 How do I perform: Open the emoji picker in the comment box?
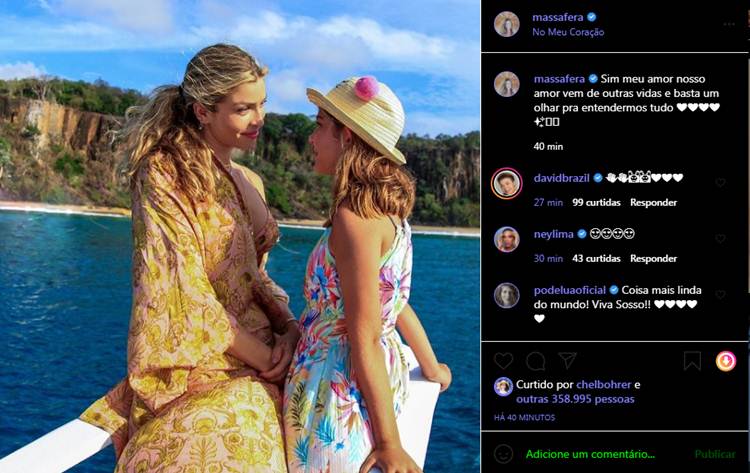504,453
